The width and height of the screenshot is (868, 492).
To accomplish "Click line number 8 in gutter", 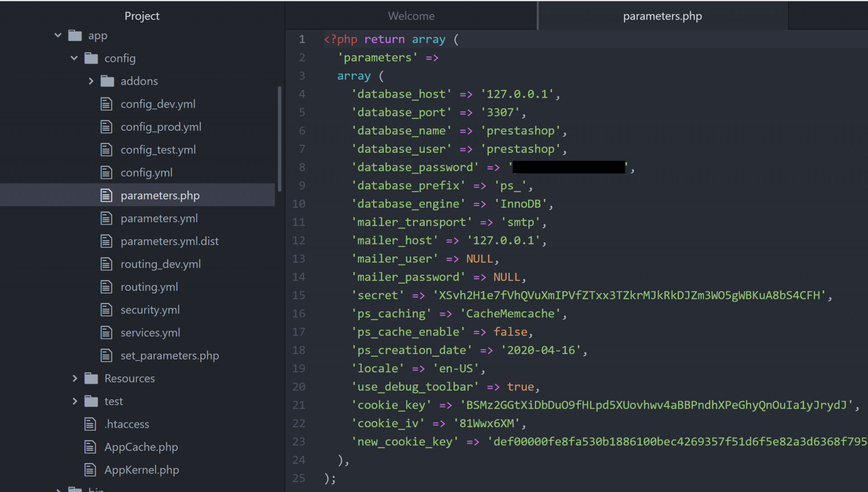I will point(302,167).
